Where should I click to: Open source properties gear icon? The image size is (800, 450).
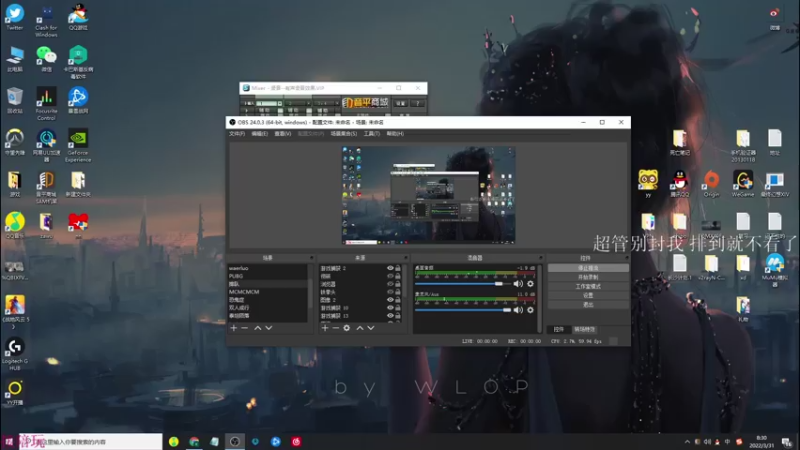(346, 328)
